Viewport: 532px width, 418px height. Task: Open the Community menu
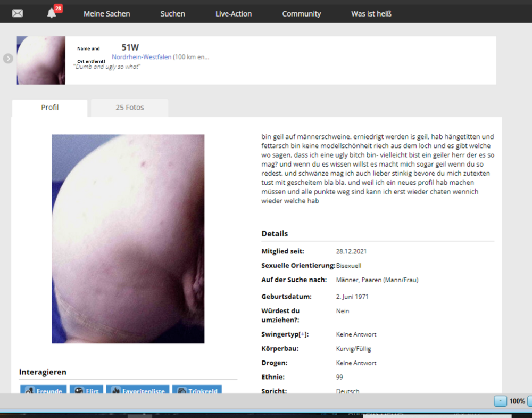[x=301, y=14]
